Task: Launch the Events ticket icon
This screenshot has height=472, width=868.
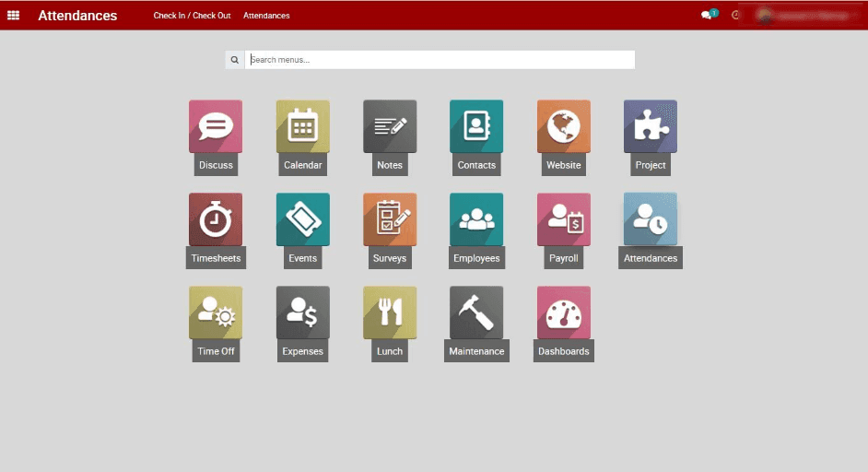Action: (x=302, y=219)
